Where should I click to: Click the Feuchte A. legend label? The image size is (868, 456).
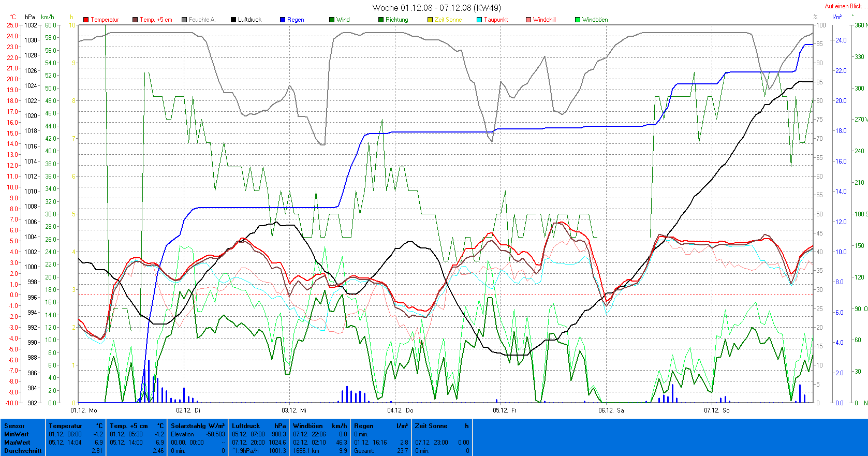click(201, 20)
